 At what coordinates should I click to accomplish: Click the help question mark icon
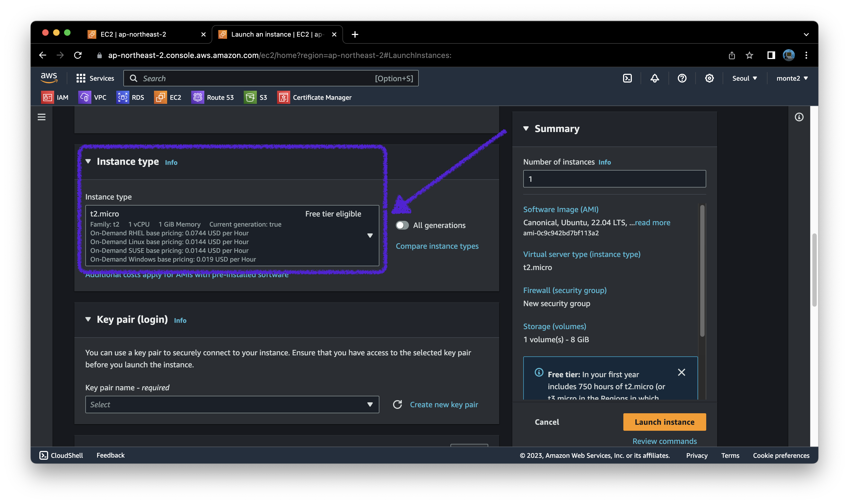pos(682,78)
